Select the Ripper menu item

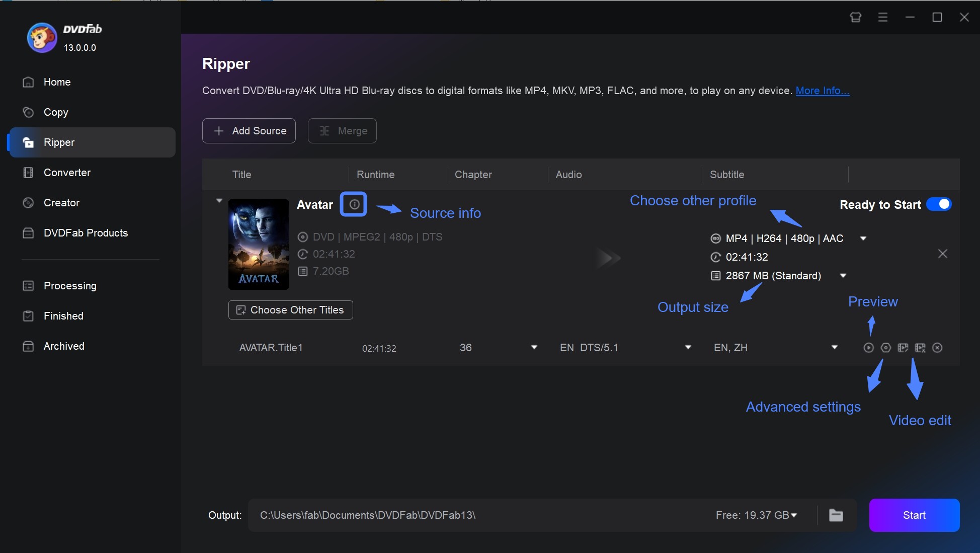[59, 141]
